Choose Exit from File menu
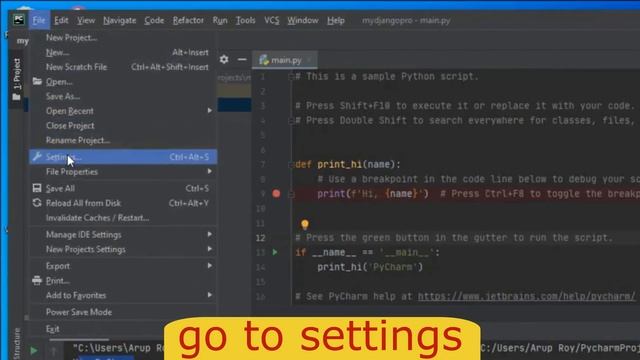 (123, 329)
